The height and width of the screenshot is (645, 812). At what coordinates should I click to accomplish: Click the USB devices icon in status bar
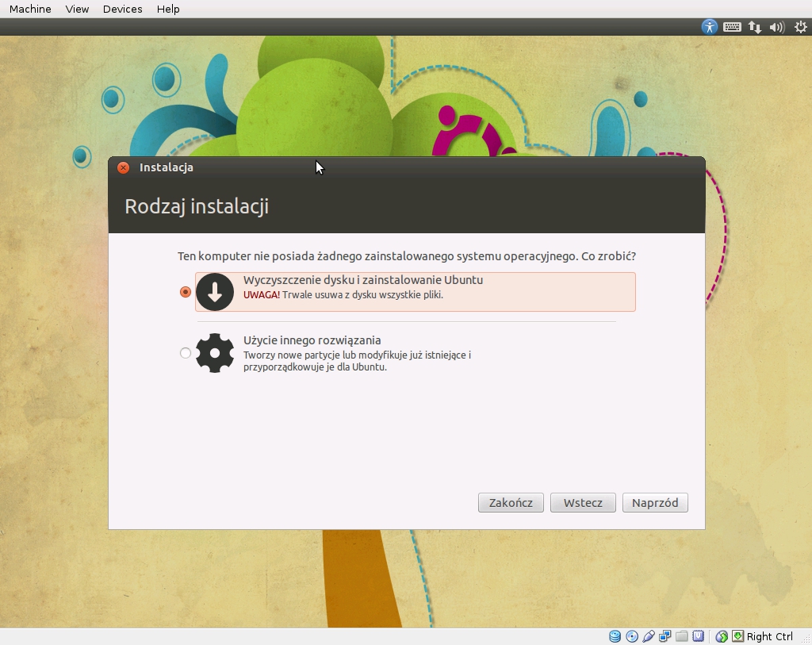649,636
